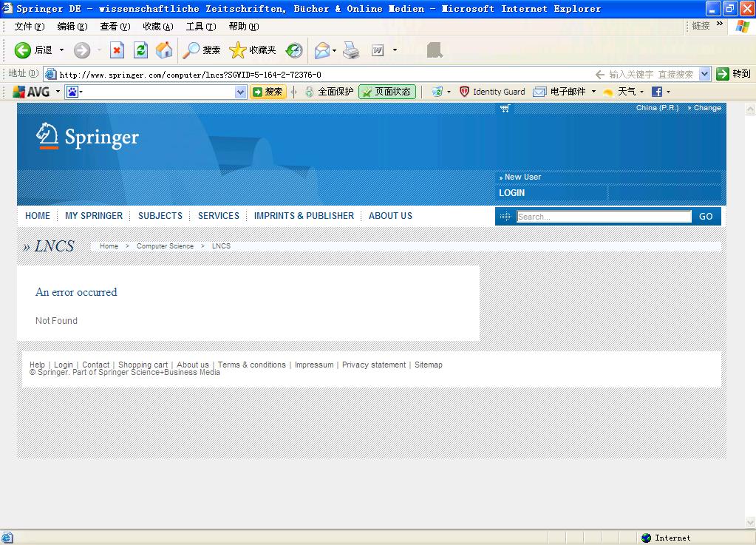Click the green Back arrow icon
The height and width of the screenshot is (545, 756).
[x=22, y=50]
